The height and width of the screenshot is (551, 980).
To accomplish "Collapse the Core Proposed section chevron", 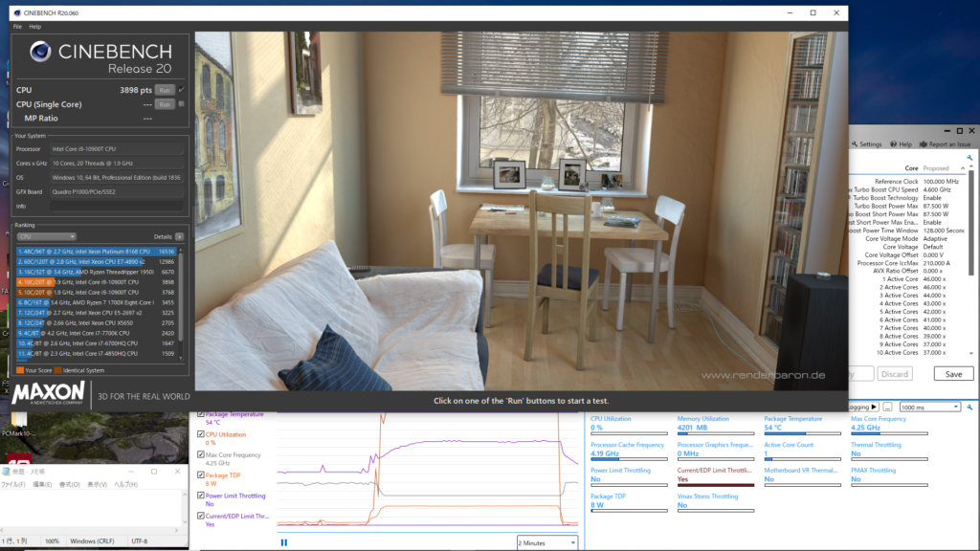I will 963,168.
